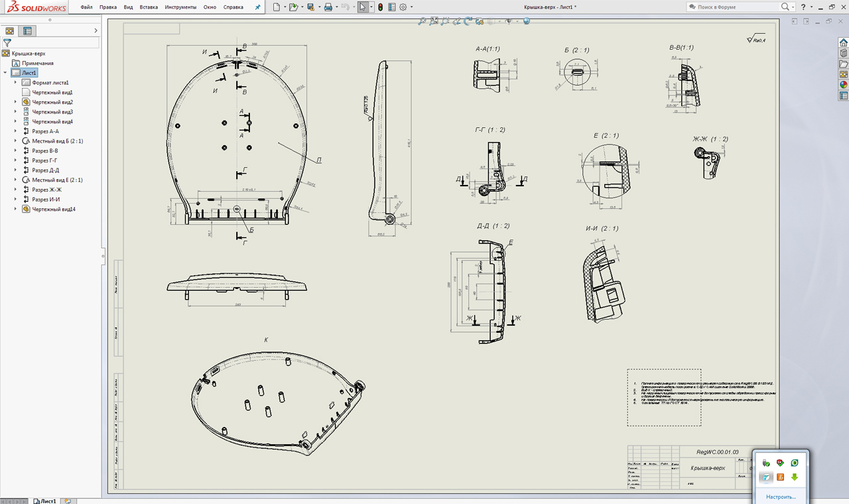Select the arrow Select tool in the toolbar
Viewport: 849px width, 504px height.
point(363,7)
